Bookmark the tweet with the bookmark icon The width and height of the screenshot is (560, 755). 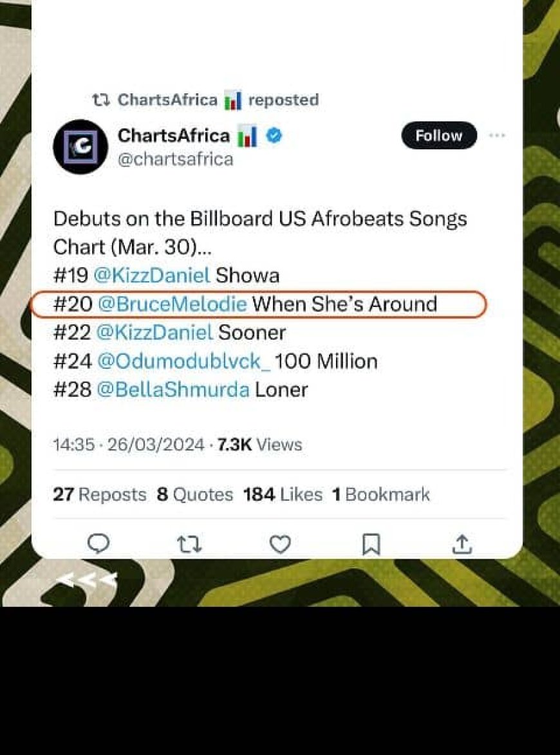click(x=371, y=545)
